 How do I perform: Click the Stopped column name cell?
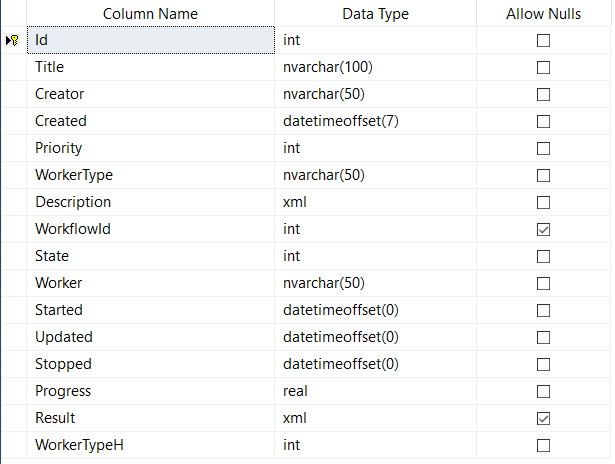point(150,364)
